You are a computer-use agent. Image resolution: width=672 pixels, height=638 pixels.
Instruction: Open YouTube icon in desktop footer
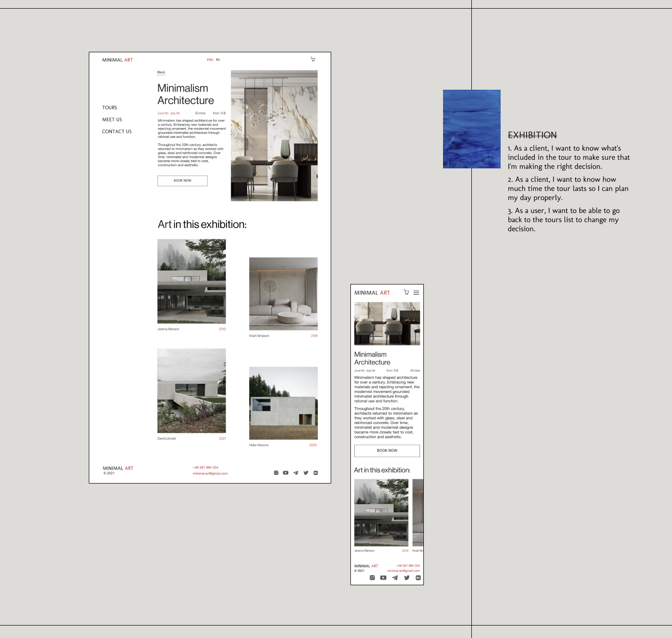coord(286,473)
